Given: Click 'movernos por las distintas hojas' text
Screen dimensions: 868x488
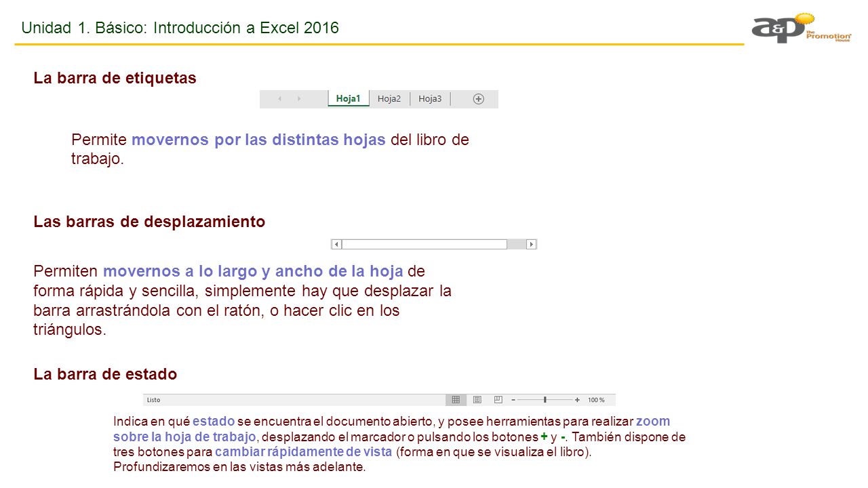Looking at the screenshot, I should tap(258, 140).
